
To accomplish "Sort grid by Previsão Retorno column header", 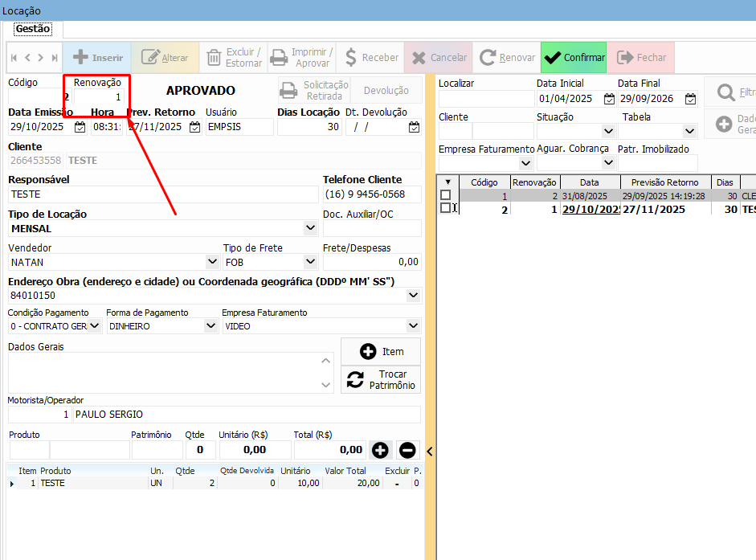I will pyautogui.click(x=666, y=182).
